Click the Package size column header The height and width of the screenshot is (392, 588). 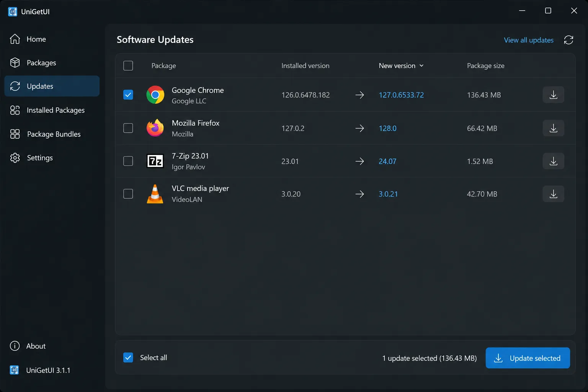(x=485, y=65)
